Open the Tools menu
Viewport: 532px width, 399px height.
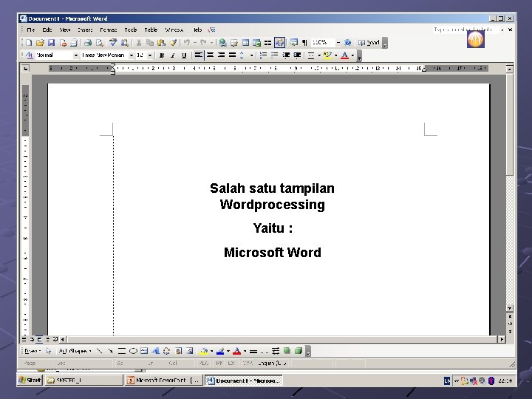click(131, 30)
